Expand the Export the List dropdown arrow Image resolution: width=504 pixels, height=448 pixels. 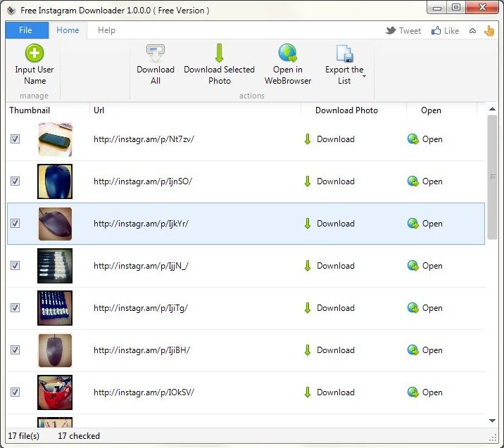point(364,77)
